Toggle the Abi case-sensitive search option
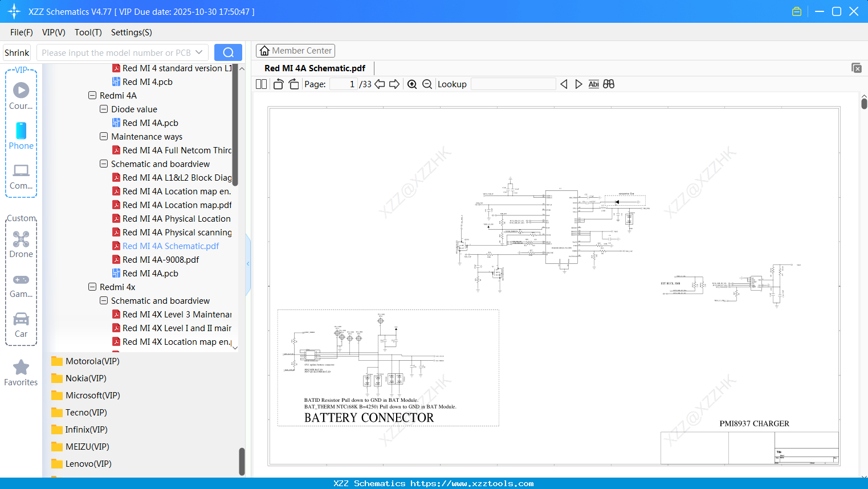 point(594,84)
